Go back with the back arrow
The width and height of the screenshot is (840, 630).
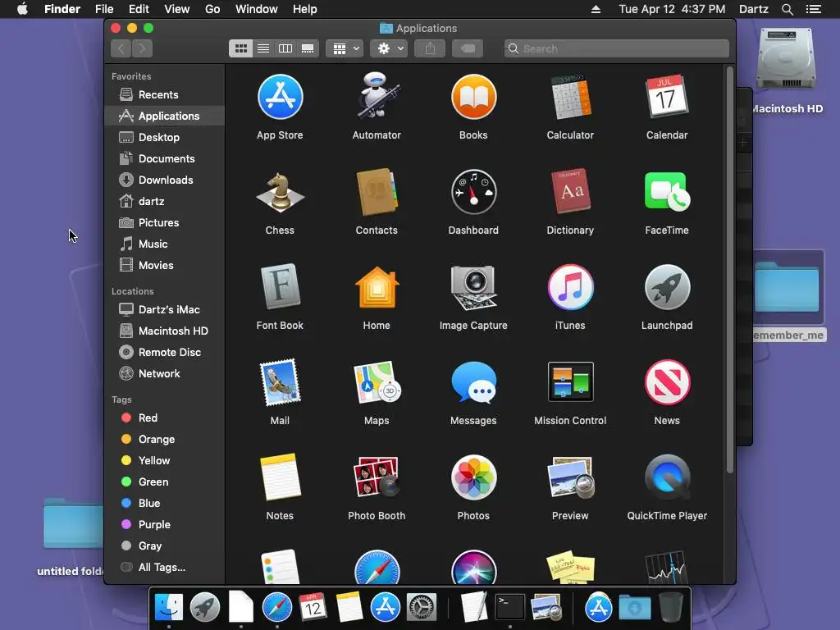point(121,48)
